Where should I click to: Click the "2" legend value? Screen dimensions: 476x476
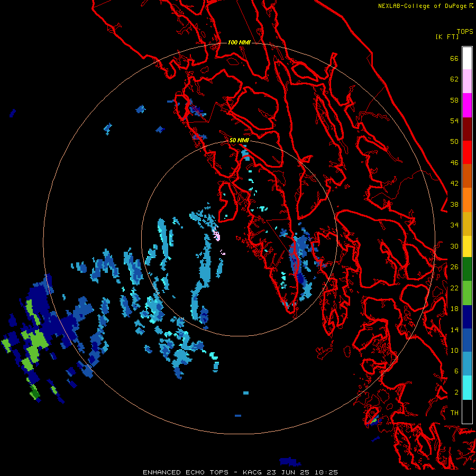[x=456, y=392]
